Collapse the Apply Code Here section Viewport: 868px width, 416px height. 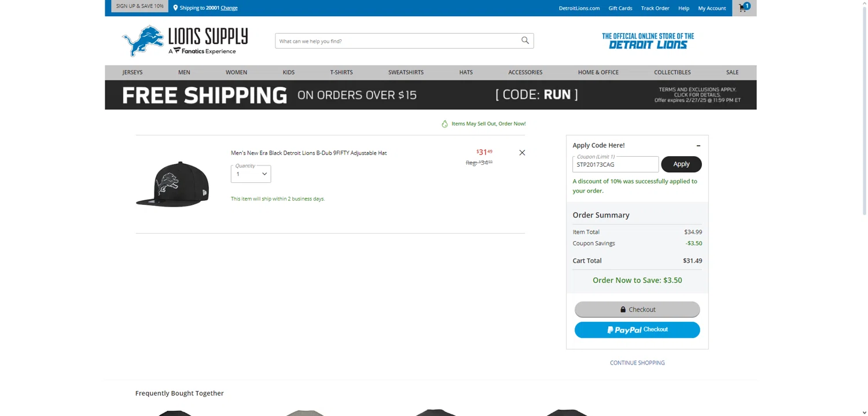click(698, 145)
